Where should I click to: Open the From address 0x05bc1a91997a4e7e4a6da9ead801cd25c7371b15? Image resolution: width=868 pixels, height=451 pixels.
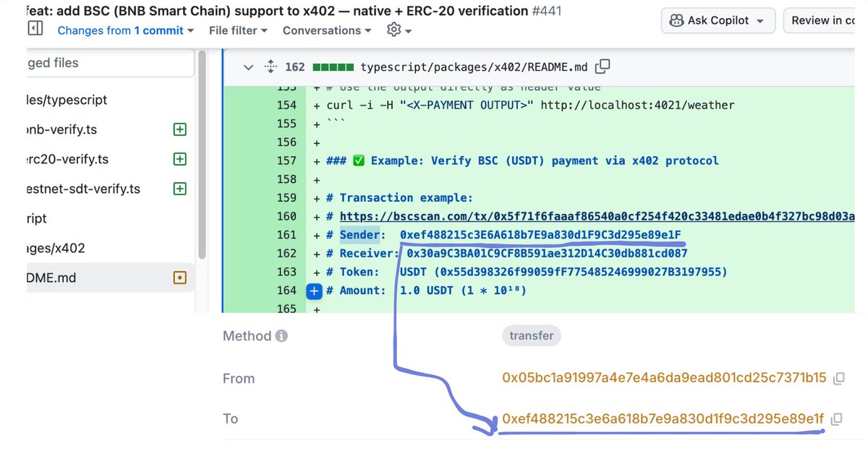[x=664, y=378]
